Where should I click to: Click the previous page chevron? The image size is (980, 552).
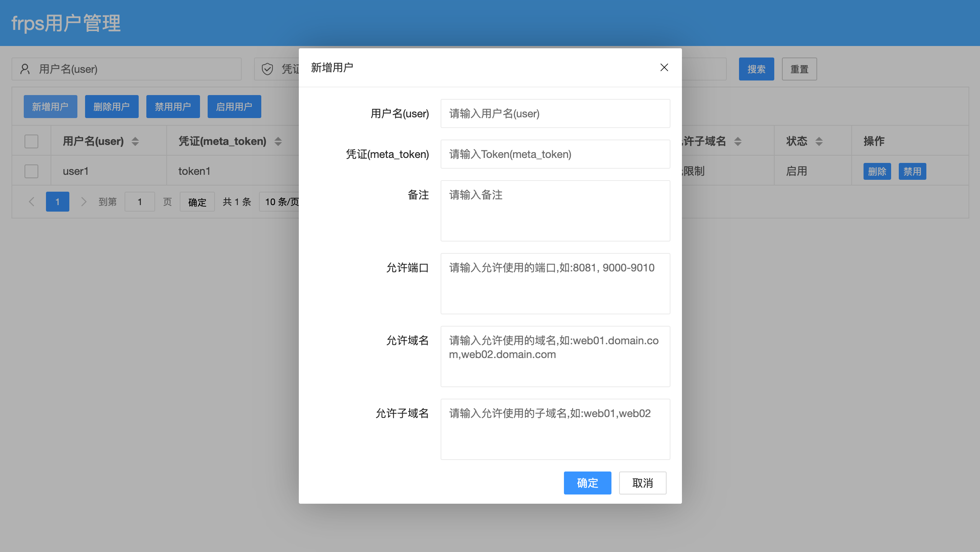[31, 201]
